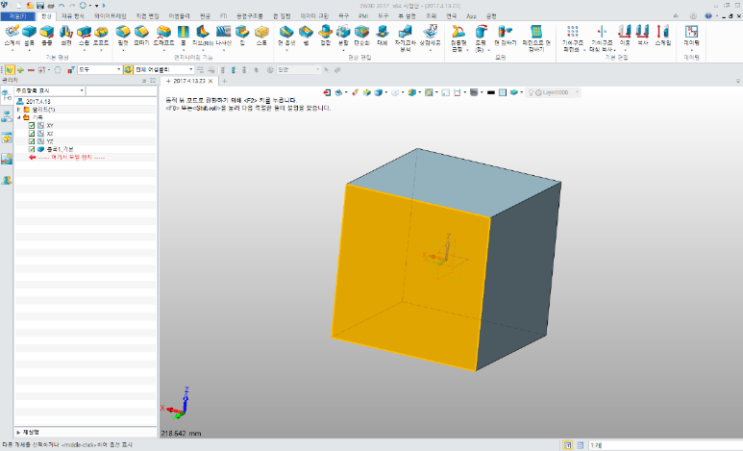The width and height of the screenshot is (743, 451).
Task: Open the App ribbon tab
Action: click(471, 16)
